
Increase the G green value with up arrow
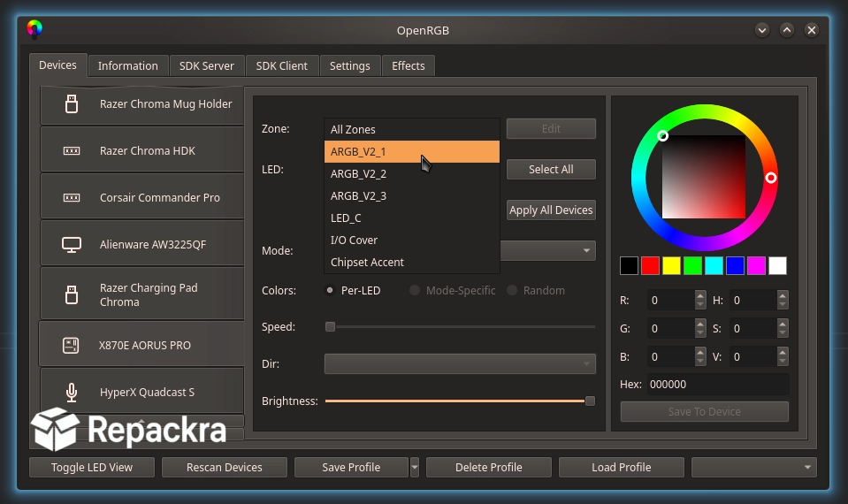700,324
